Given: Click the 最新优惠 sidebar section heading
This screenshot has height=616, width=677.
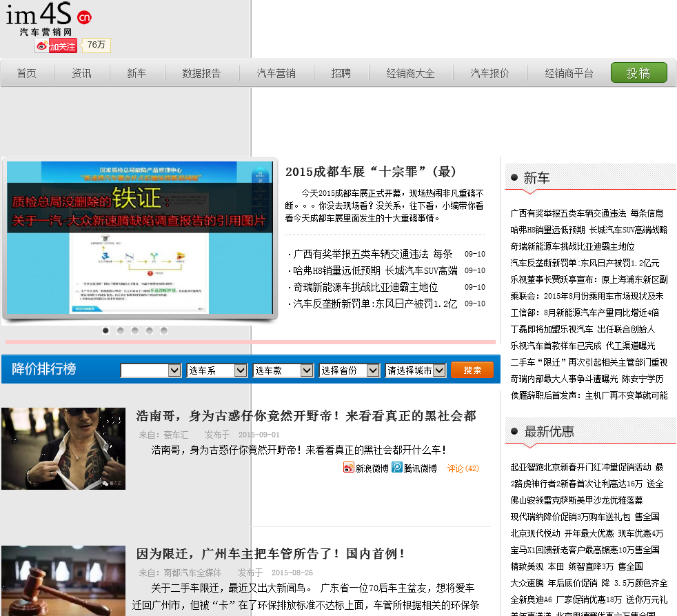Looking at the screenshot, I should pyautogui.click(x=549, y=431).
